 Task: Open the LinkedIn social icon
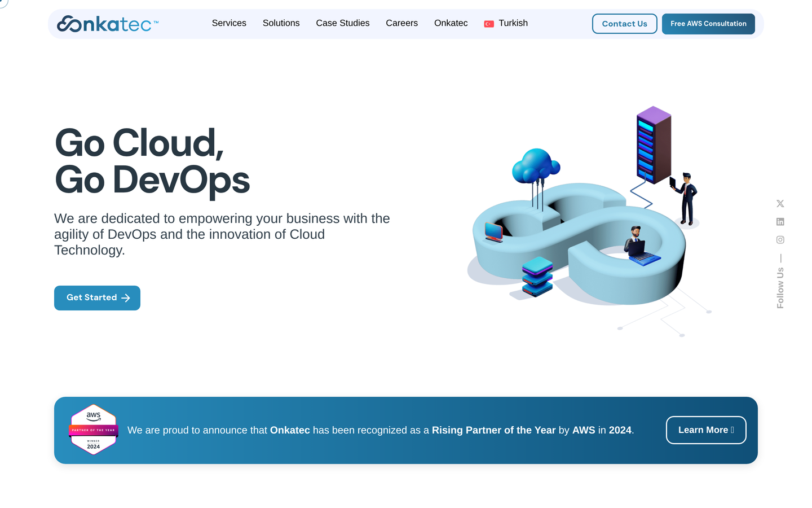(780, 222)
